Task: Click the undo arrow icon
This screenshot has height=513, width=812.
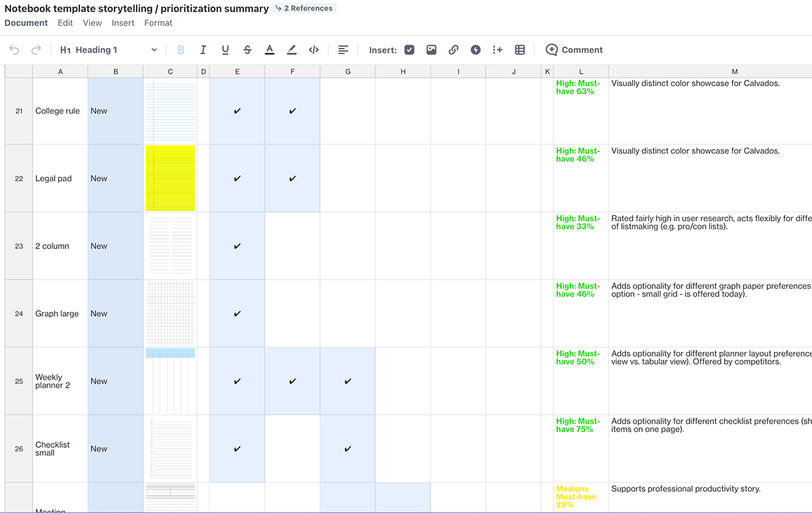Action: (x=14, y=49)
